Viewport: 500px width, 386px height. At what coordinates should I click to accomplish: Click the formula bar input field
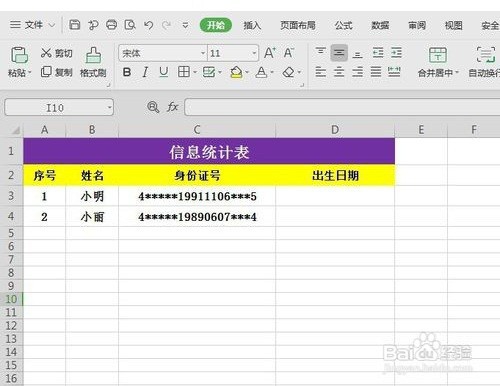(x=342, y=107)
